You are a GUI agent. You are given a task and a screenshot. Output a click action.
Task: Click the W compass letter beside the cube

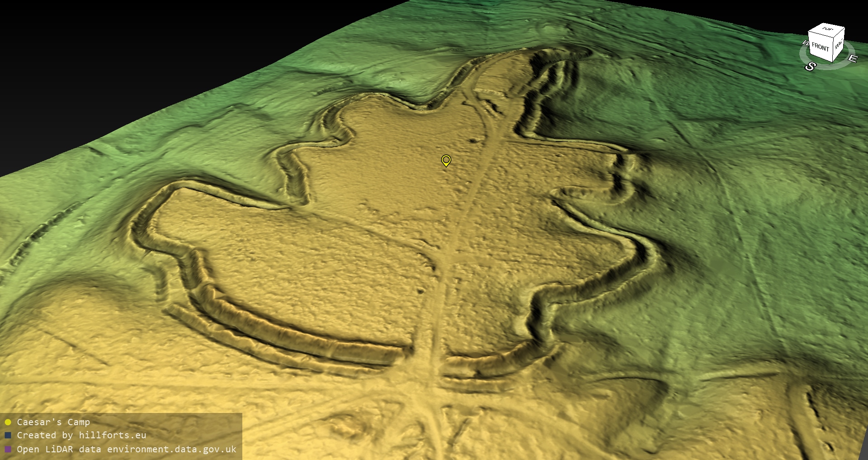pyautogui.click(x=805, y=43)
